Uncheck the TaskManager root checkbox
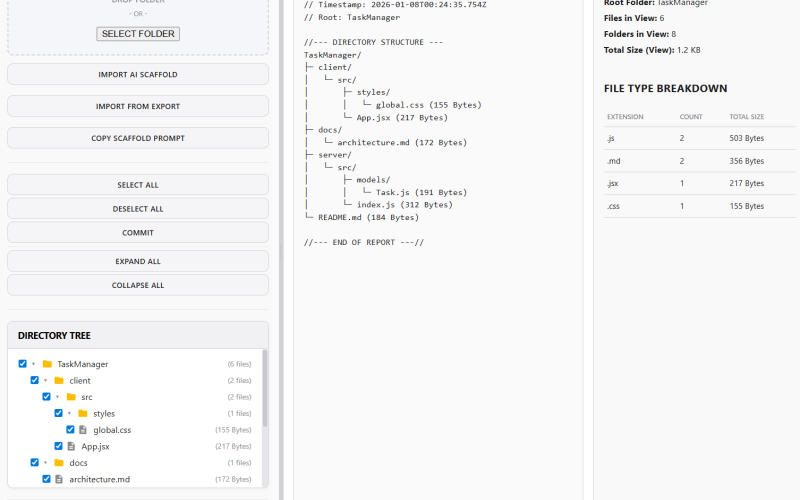This screenshot has width=800, height=500. tap(22, 364)
